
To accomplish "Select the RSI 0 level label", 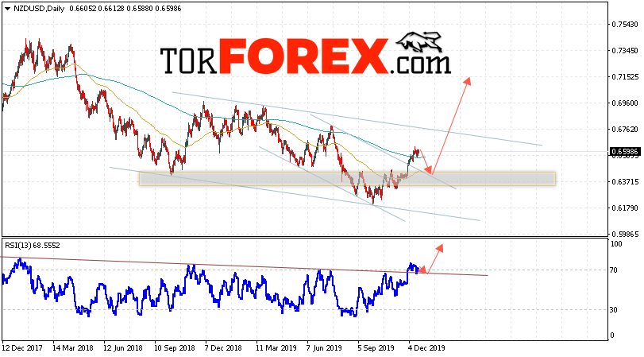I will coord(612,336).
